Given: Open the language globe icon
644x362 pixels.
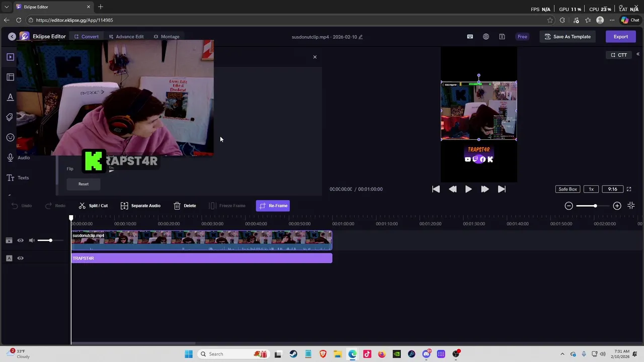Looking at the screenshot, I should (x=486, y=36).
